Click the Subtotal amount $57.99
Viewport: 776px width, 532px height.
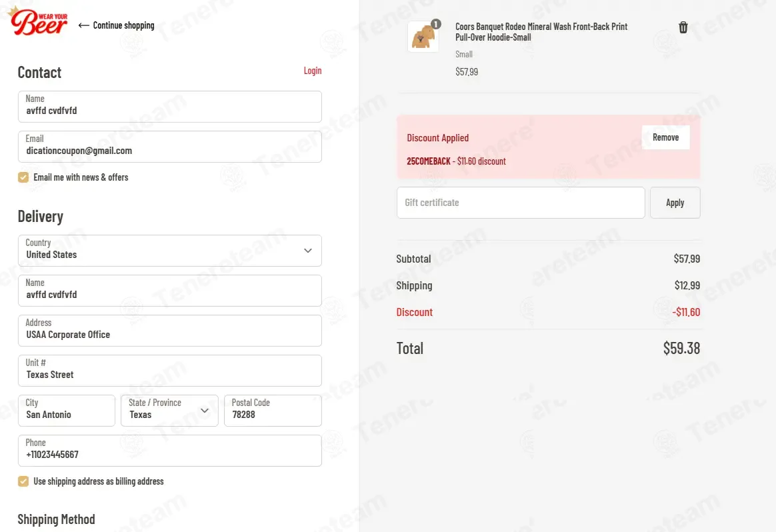687,259
